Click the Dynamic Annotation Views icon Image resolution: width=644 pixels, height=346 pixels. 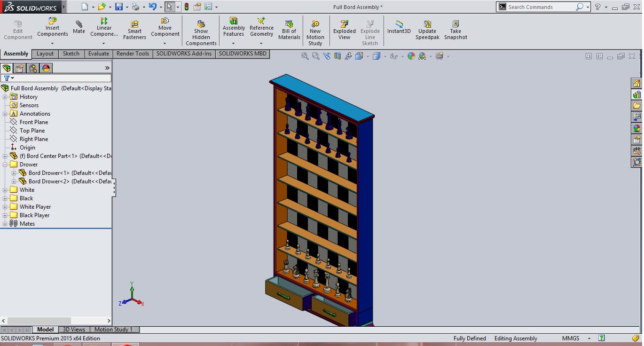point(348,56)
